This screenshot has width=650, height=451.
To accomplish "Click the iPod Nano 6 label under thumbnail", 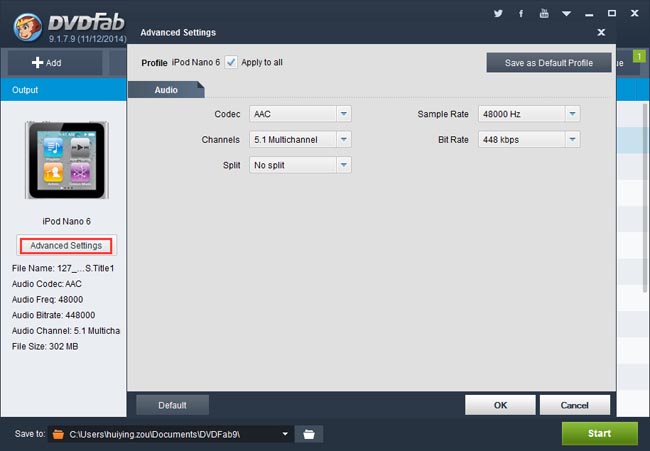I will point(66,221).
